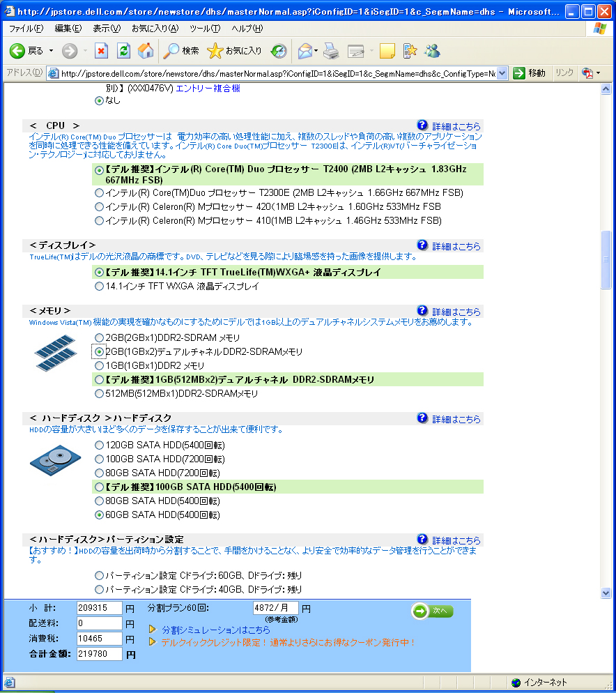
Task: Open 分割シミュレーションはこちら link
Action: coord(215,630)
